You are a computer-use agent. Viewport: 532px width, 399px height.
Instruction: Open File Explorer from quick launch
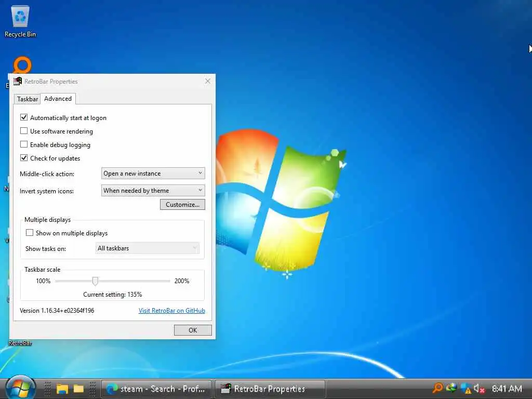point(62,389)
